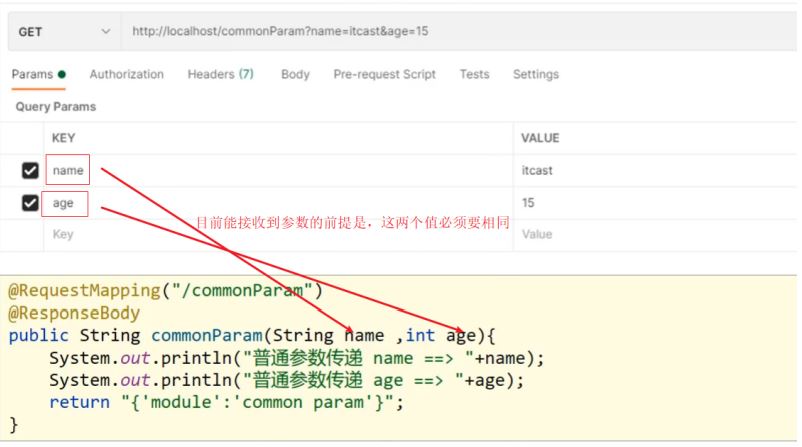
Task: Disable the age parameter checkbox
Action: [x=30, y=203]
